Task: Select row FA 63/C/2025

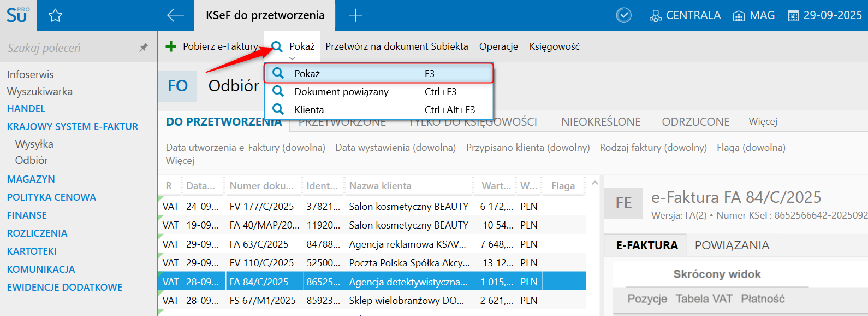Action: click(x=372, y=244)
